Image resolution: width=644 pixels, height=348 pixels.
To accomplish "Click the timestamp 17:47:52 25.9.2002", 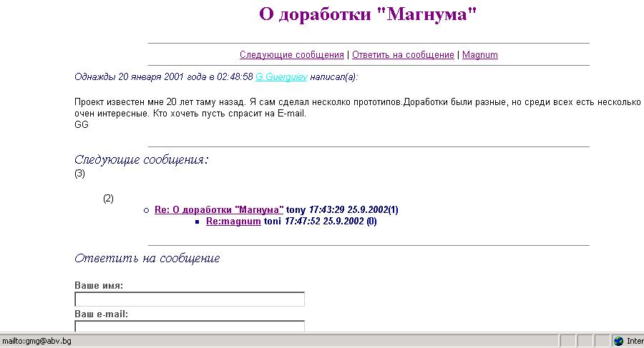I will tap(324, 222).
